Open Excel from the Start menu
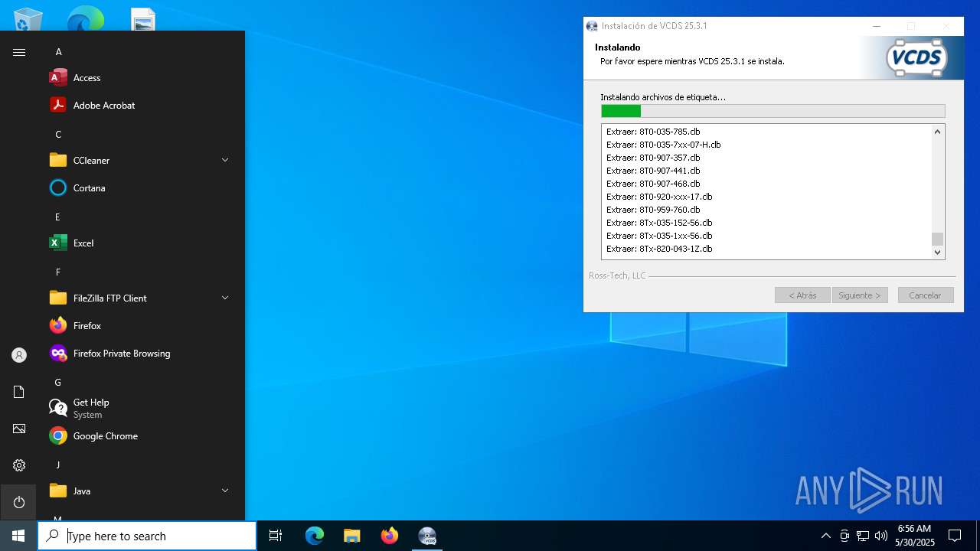 [x=141, y=243]
